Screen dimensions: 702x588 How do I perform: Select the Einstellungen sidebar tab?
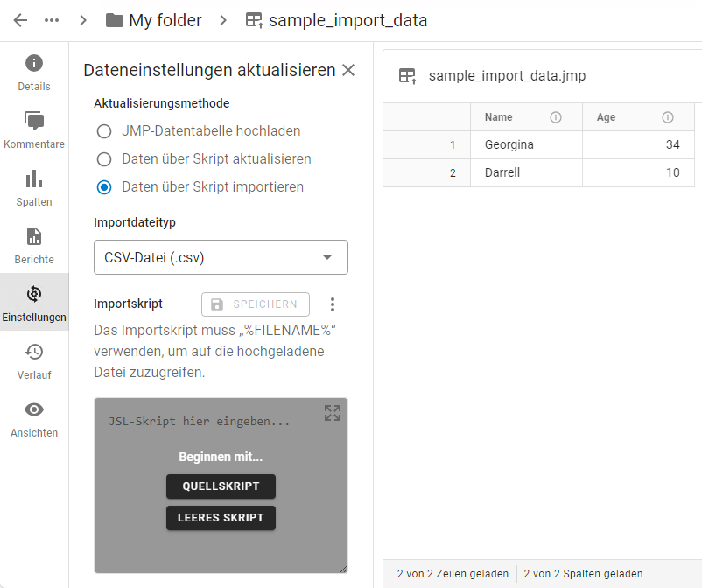[x=34, y=303]
